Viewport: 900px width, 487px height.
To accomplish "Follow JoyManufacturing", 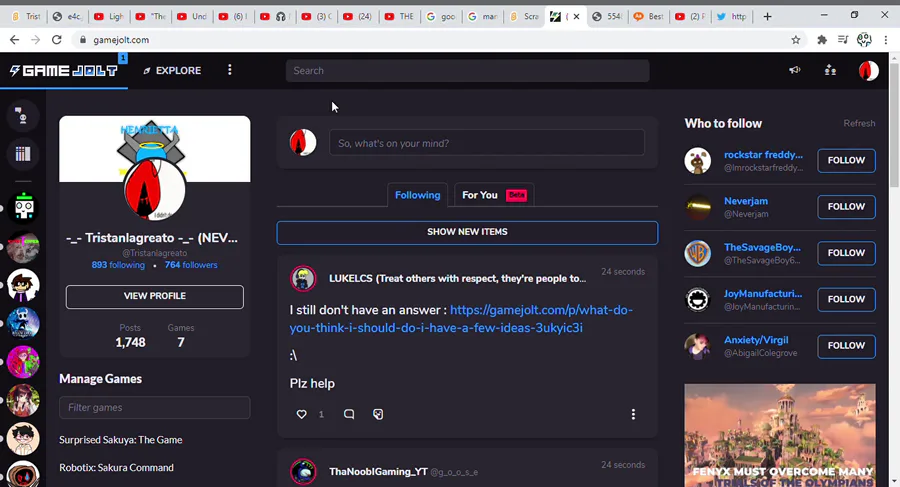I will point(846,299).
